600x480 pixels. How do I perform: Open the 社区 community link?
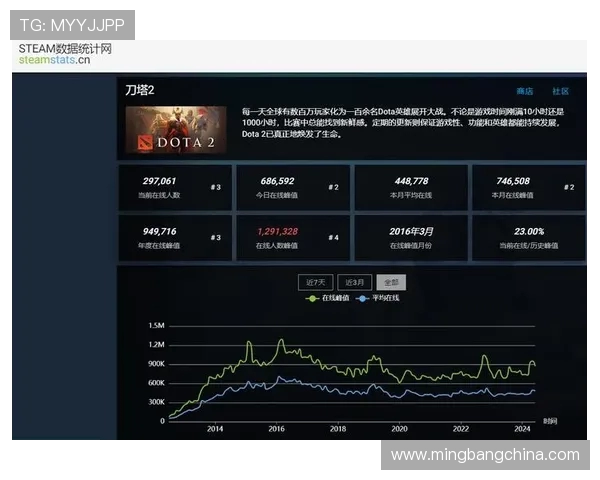click(560, 91)
